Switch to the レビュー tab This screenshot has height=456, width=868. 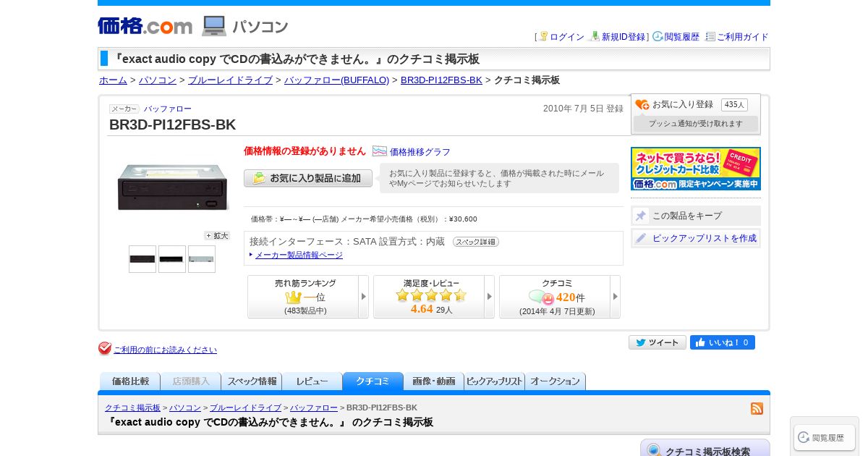click(312, 381)
